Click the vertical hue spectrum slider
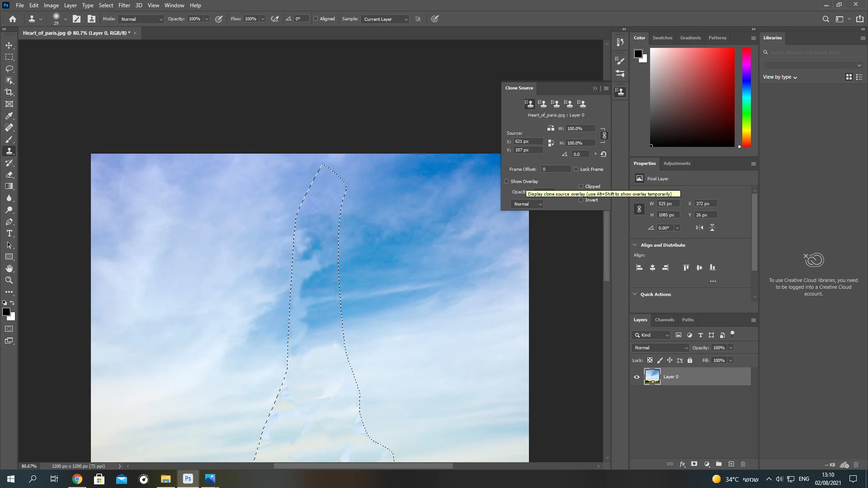 tap(746, 97)
